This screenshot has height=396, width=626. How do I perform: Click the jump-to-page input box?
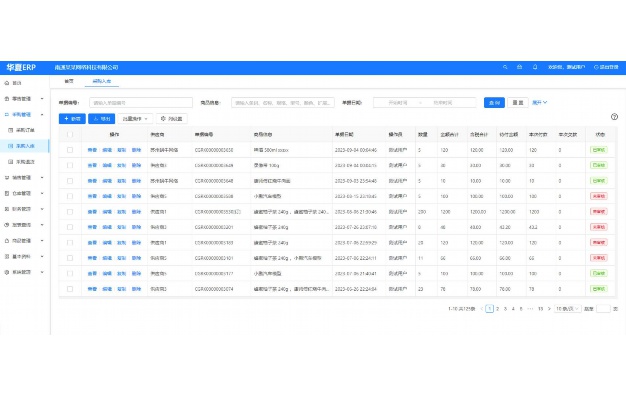[x=603, y=309]
